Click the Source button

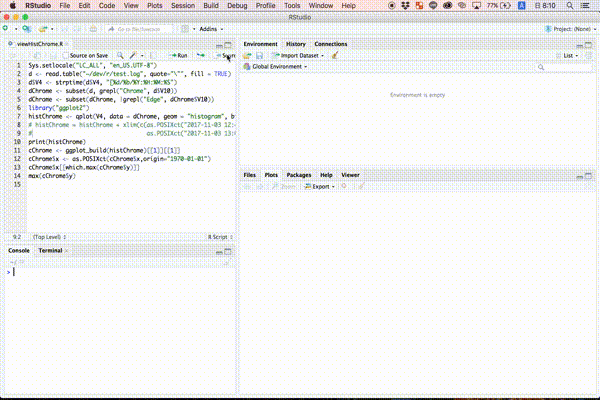[x=225, y=56]
